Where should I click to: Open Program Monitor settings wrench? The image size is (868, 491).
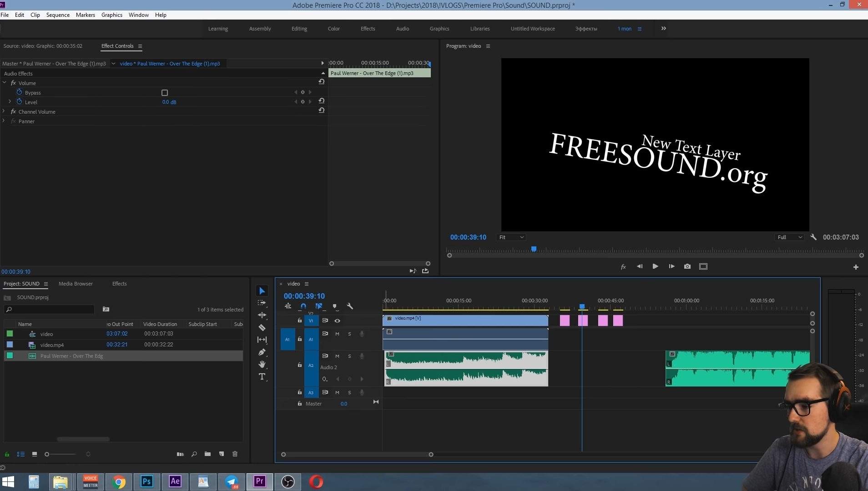click(x=813, y=237)
